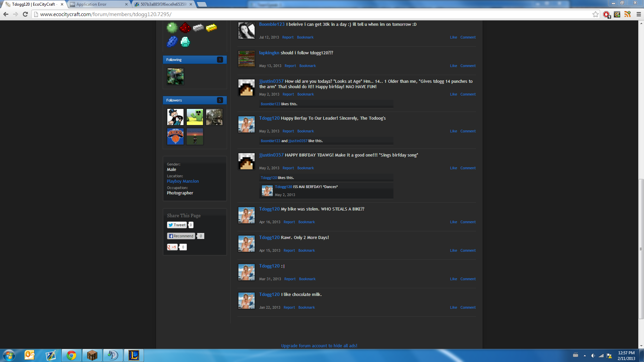
Task: Click Facebook Recommend button
Action: (x=181, y=236)
